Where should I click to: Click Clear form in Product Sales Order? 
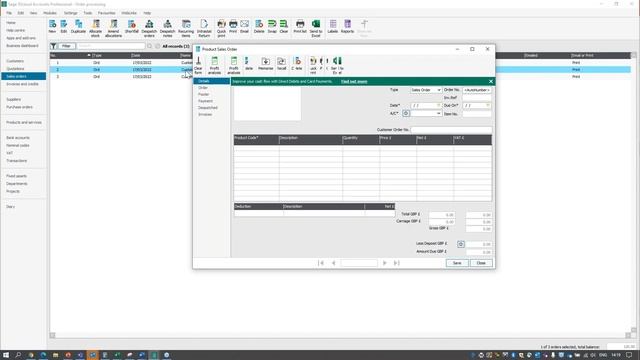point(198,65)
